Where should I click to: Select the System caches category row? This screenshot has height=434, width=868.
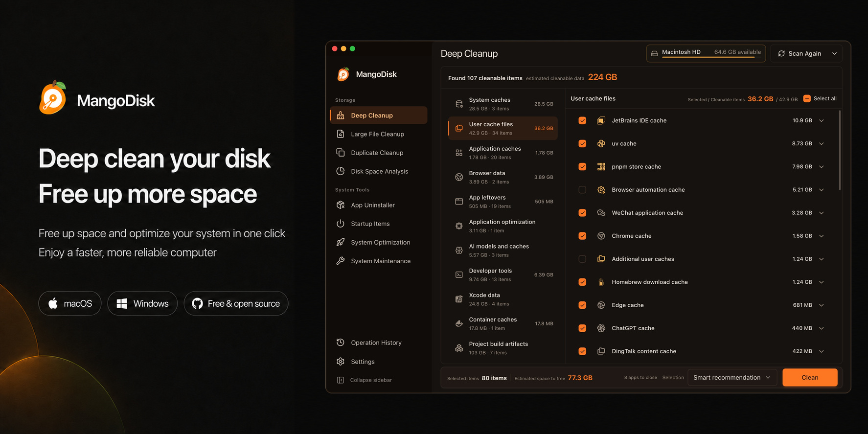tap(503, 104)
